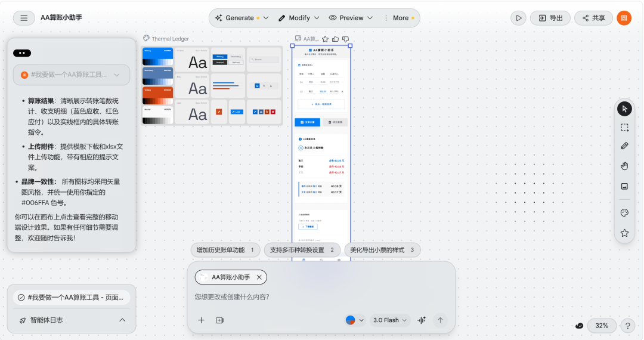This screenshot has height=340, width=644.
Task: Click the thumbs up icon above design frame
Action: pos(335,39)
